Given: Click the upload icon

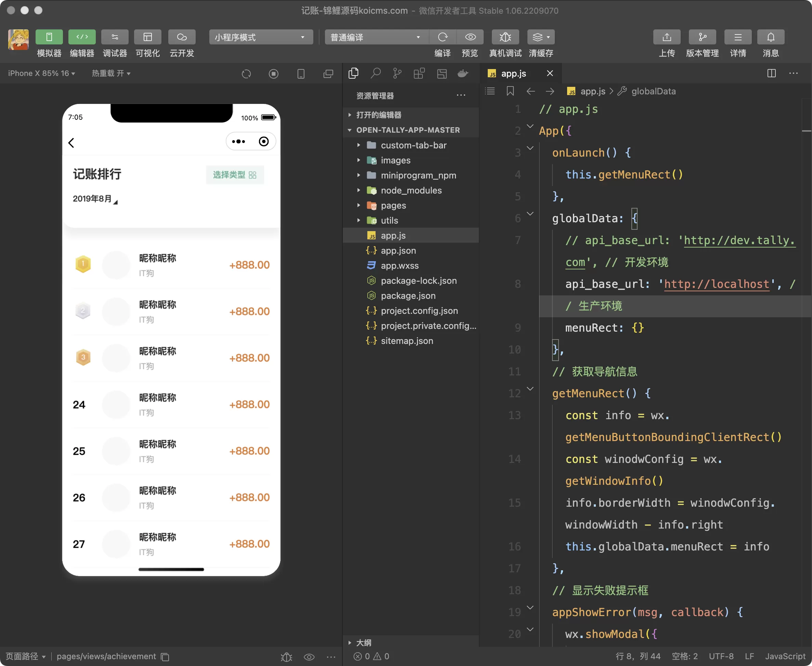Looking at the screenshot, I should click(667, 37).
